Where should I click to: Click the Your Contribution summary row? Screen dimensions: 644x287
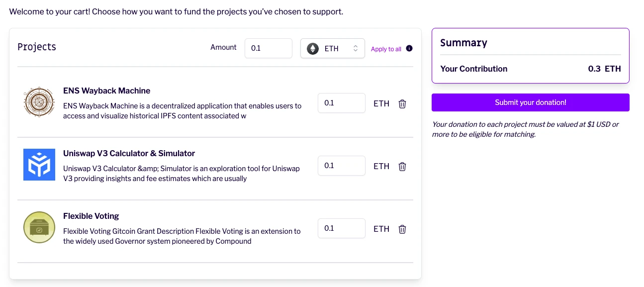(x=530, y=69)
